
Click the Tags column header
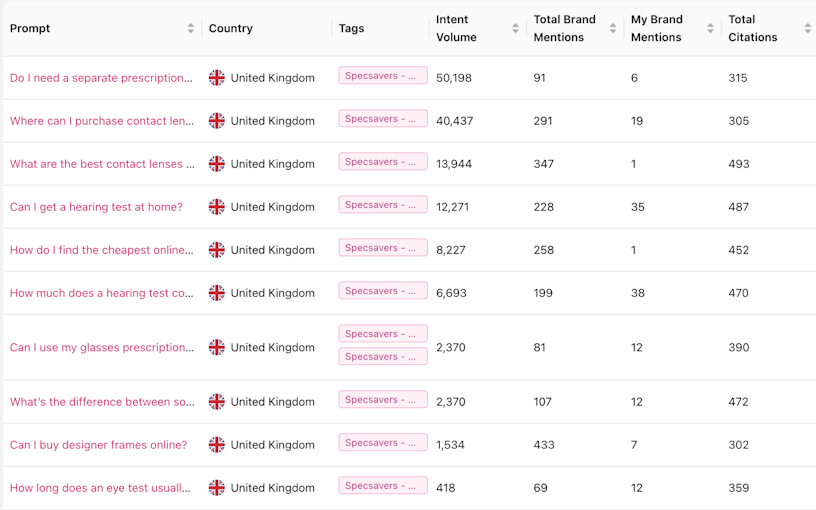pyautogui.click(x=351, y=29)
